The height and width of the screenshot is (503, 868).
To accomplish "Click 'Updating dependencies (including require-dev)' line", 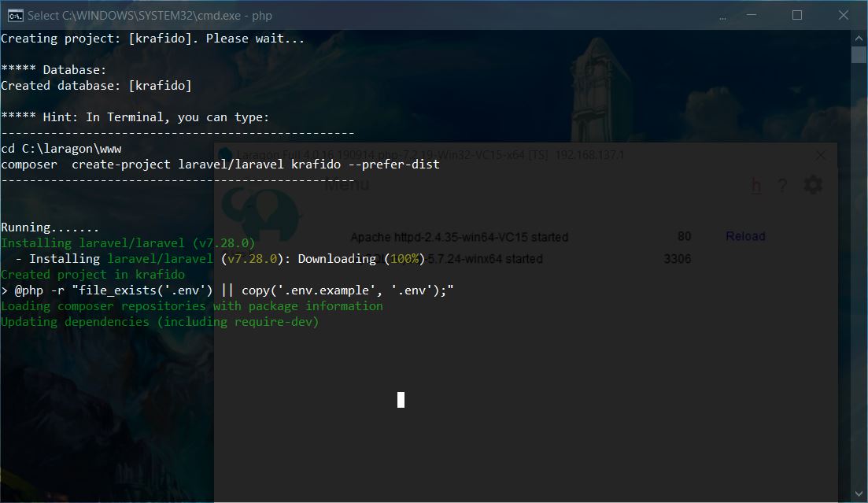I will point(160,322).
